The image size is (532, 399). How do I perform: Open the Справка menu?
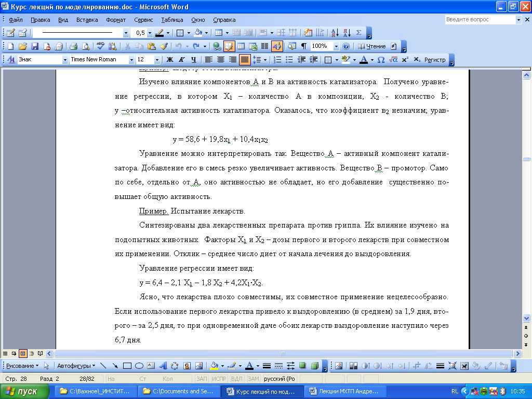click(x=224, y=20)
